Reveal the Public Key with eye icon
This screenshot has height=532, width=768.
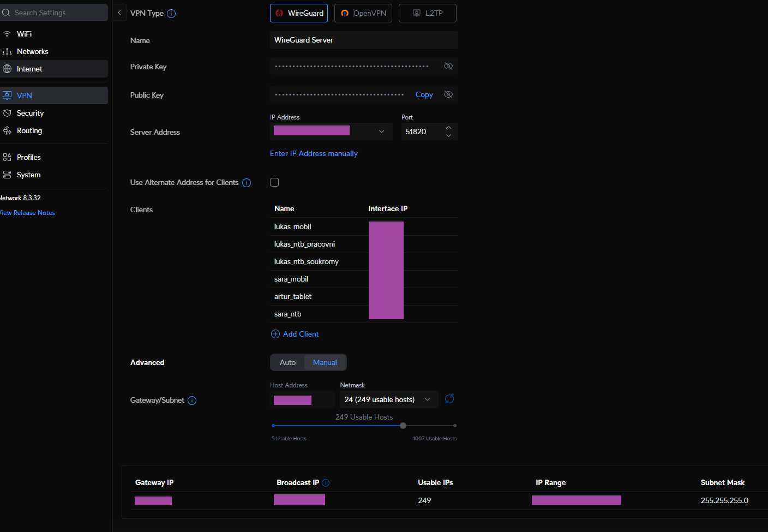448,94
